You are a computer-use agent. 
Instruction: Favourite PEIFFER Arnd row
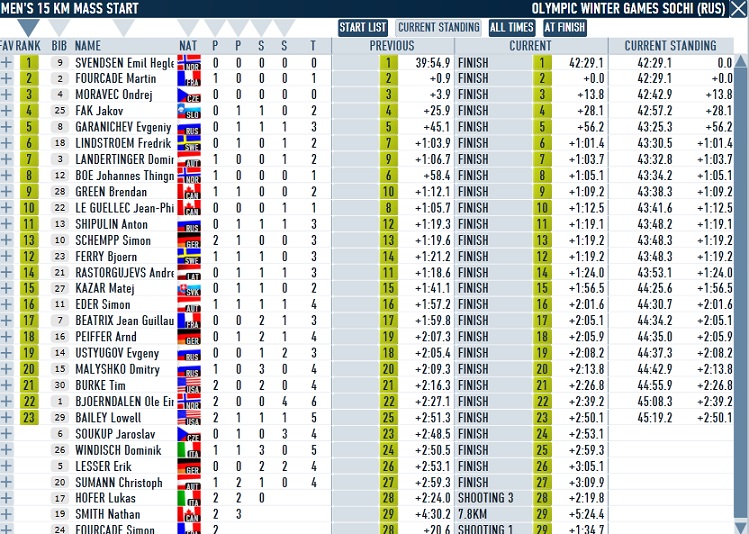[6, 337]
